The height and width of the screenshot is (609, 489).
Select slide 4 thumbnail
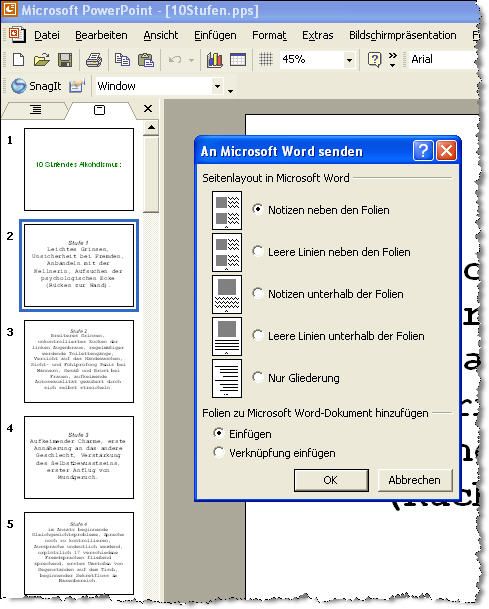point(79,457)
